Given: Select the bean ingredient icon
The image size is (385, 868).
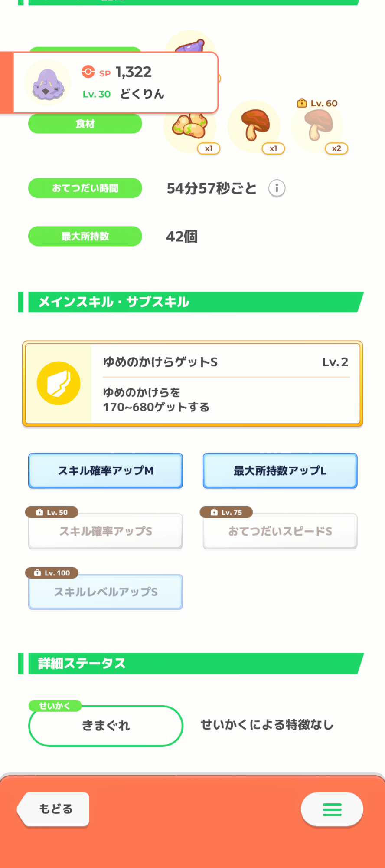Looking at the screenshot, I should (x=189, y=127).
